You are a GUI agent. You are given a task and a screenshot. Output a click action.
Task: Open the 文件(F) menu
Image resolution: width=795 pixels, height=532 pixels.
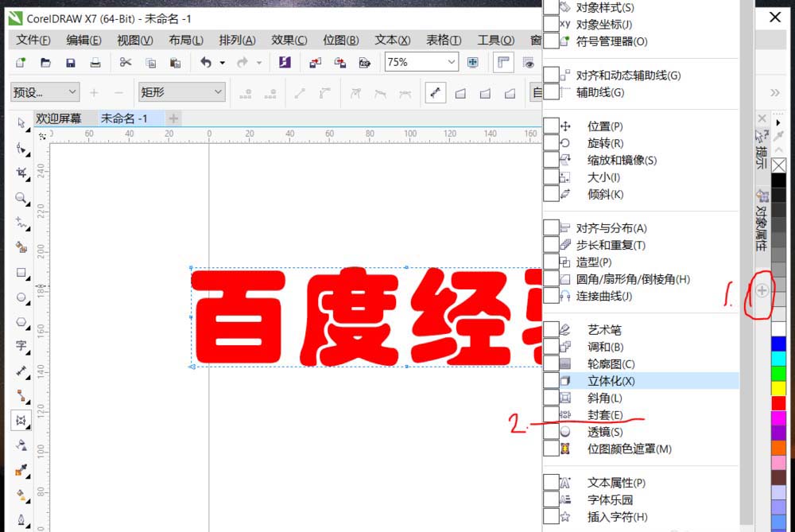tap(33, 40)
